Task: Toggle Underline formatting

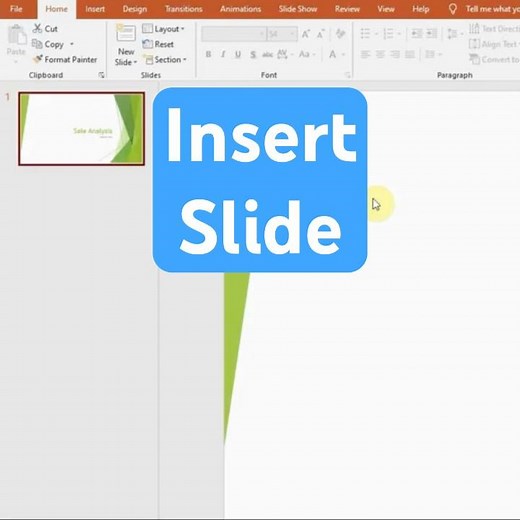Action: (238, 54)
